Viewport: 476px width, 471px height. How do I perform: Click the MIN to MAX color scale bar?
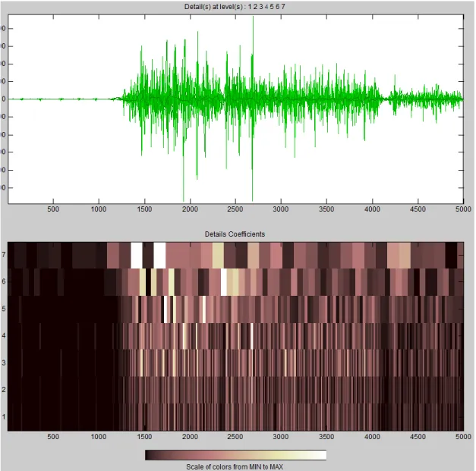click(x=235, y=455)
